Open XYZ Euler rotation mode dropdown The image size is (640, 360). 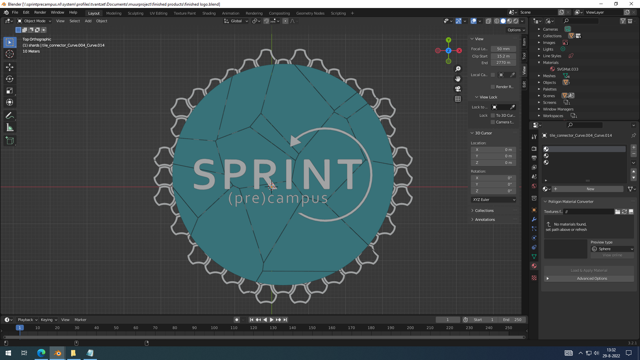493,200
